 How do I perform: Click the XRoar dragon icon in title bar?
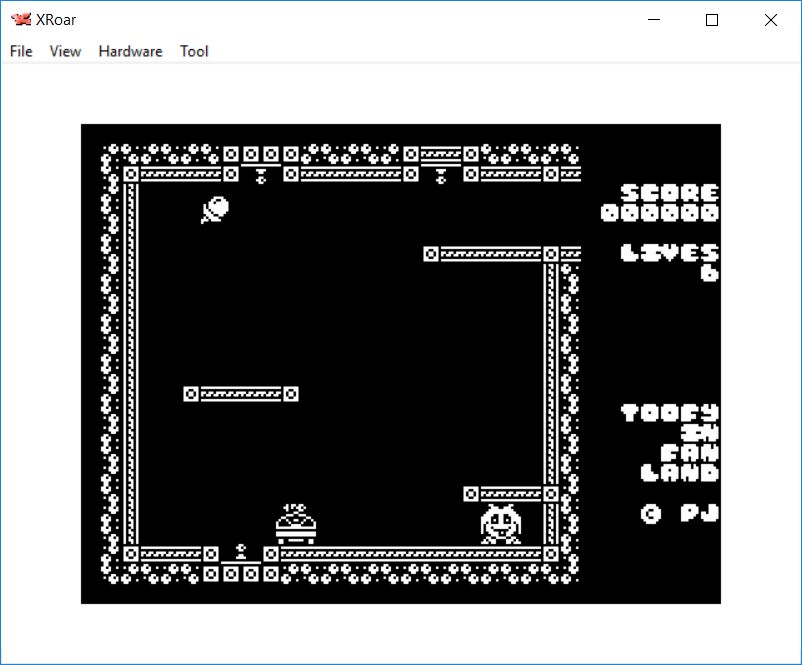click(20, 20)
